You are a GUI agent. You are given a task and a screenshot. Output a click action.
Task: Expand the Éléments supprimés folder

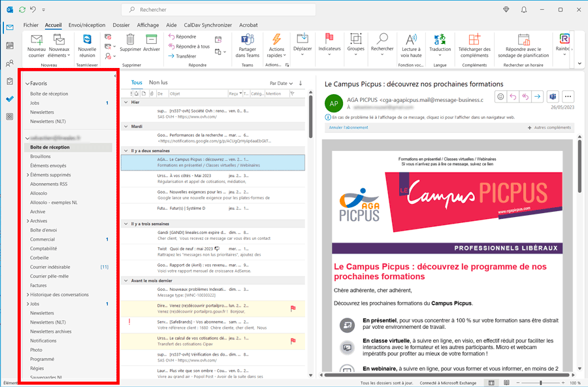coord(27,175)
